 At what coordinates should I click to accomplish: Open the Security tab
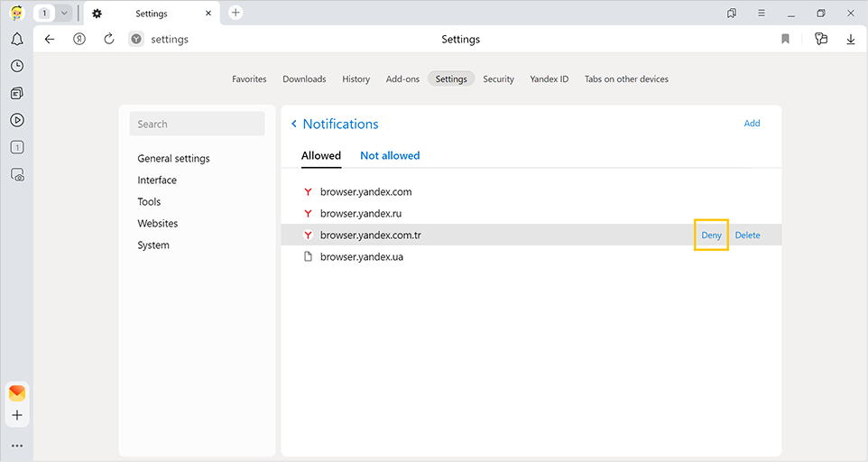pos(498,79)
